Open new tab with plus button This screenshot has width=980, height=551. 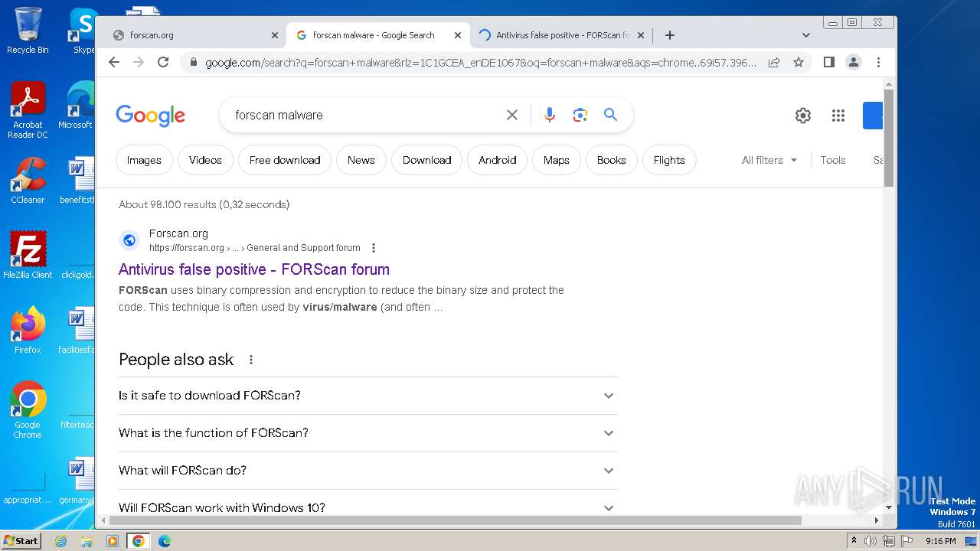coord(670,35)
